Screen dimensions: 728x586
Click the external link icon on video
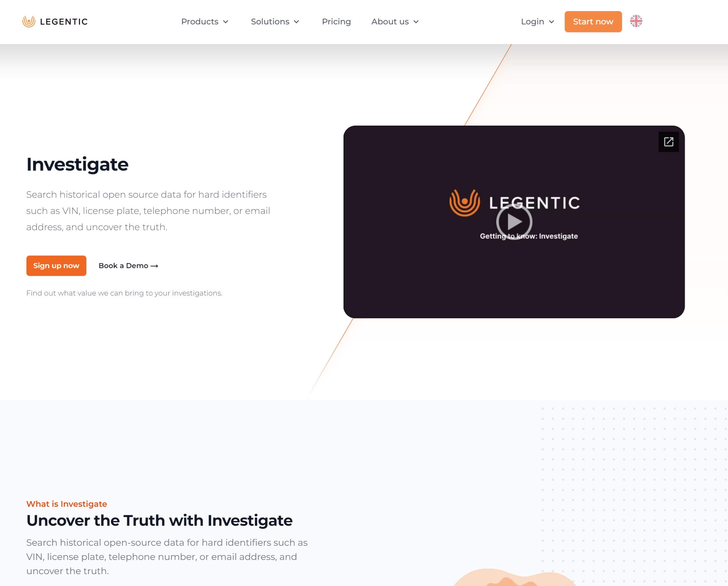point(669,142)
